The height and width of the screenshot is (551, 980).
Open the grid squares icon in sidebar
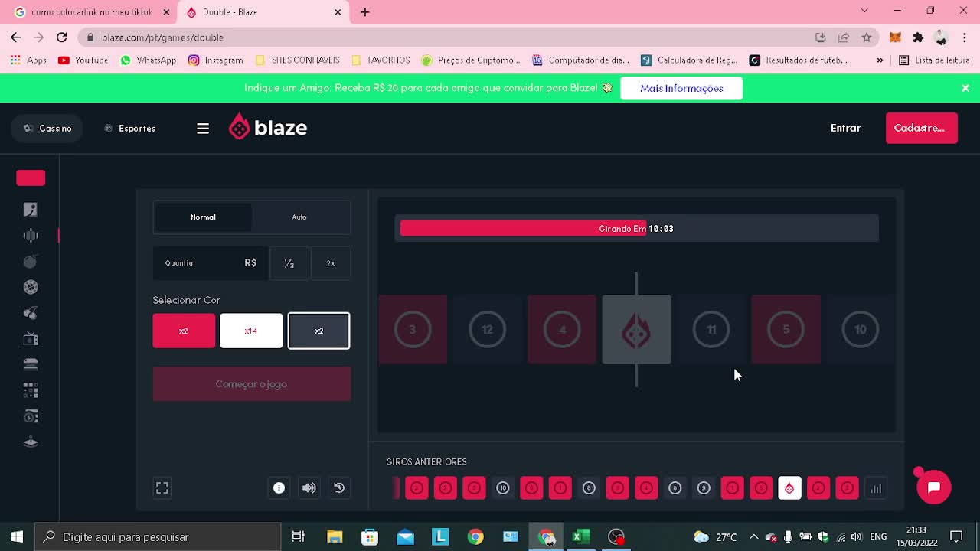31,391
